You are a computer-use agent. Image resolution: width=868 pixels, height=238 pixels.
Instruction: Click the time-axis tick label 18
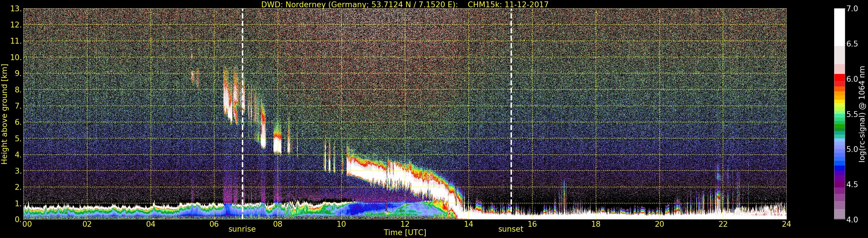pos(596,224)
